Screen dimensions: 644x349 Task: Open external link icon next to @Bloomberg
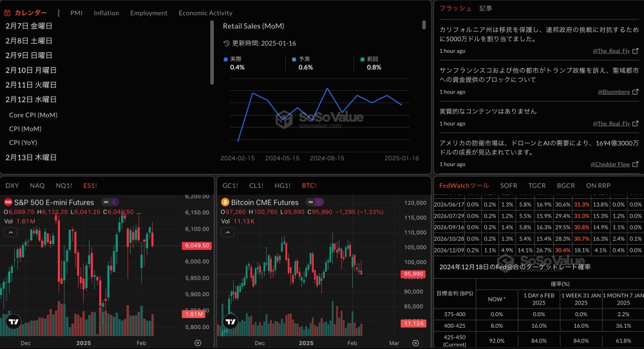coord(636,92)
